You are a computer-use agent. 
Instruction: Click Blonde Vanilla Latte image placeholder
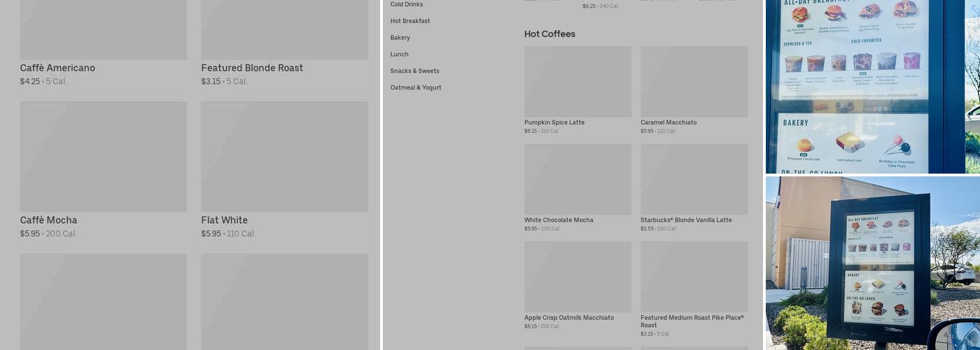click(x=694, y=179)
